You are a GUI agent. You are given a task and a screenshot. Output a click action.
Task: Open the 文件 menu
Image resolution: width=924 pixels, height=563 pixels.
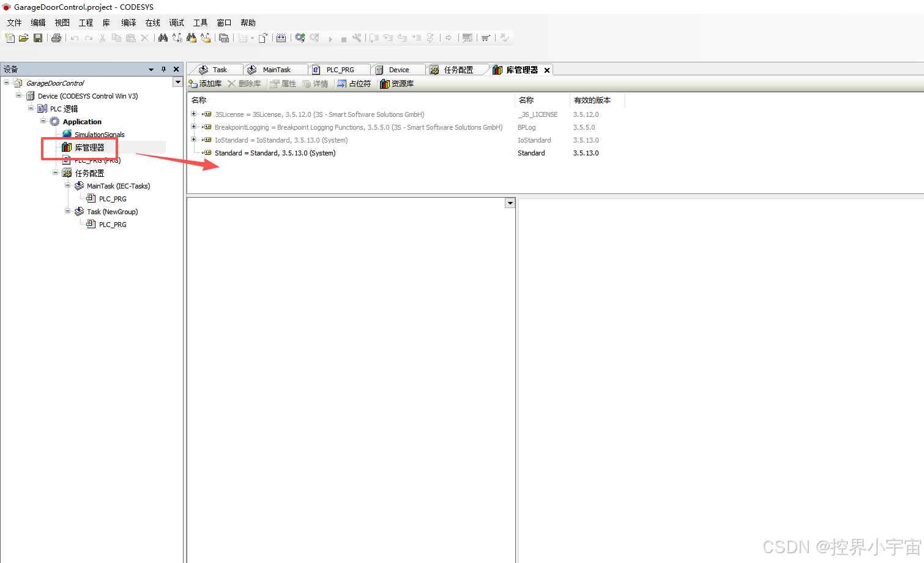click(x=15, y=23)
